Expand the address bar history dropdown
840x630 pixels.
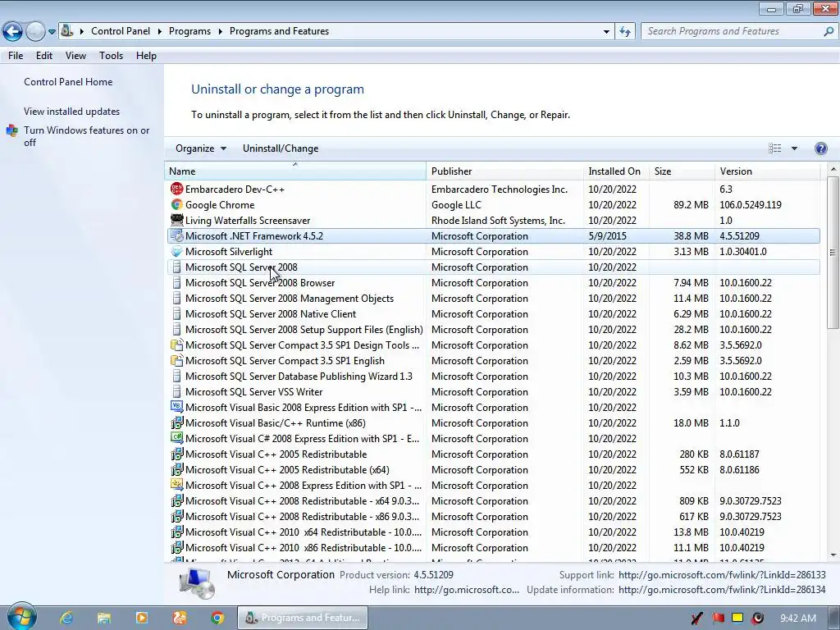[x=606, y=31]
